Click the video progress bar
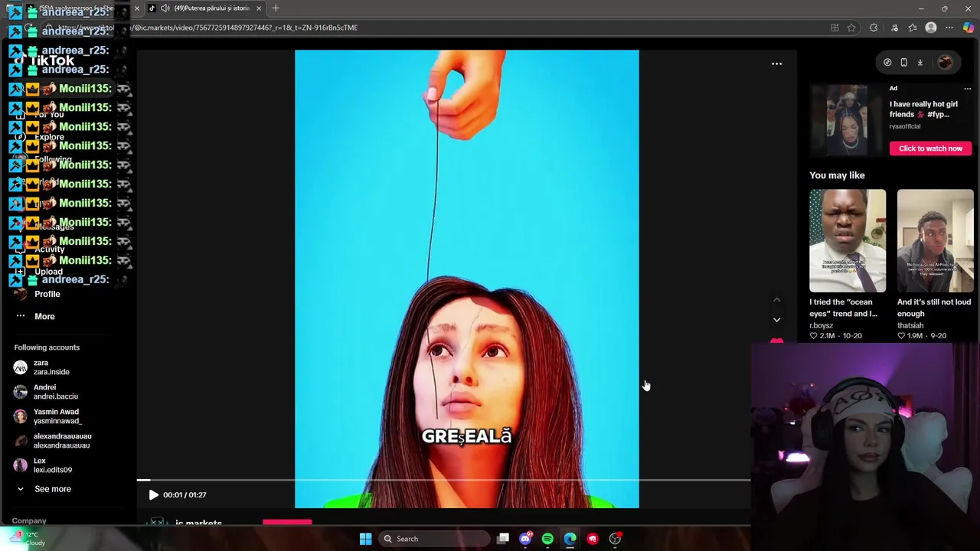Screen dimensions: 980x551 (x=444, y=480)
